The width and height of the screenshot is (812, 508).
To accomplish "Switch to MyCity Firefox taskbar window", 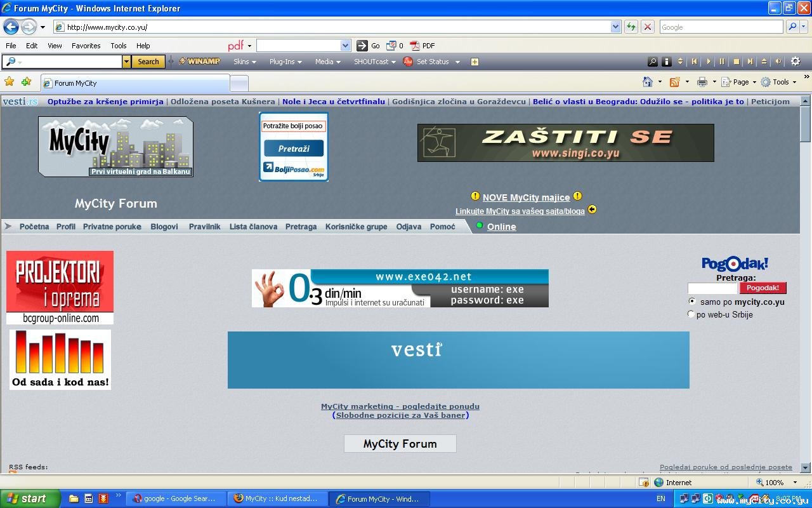I will pyautogui.click(x=277, y=498).
